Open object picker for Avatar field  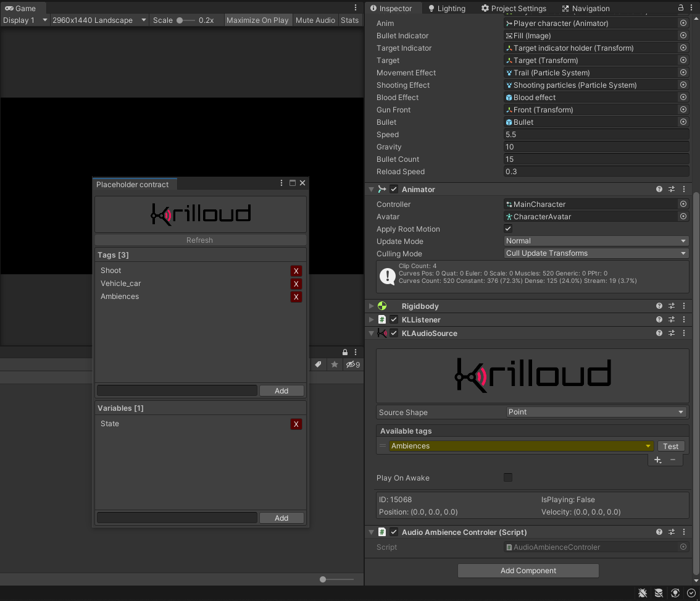[x=683, y=216]
